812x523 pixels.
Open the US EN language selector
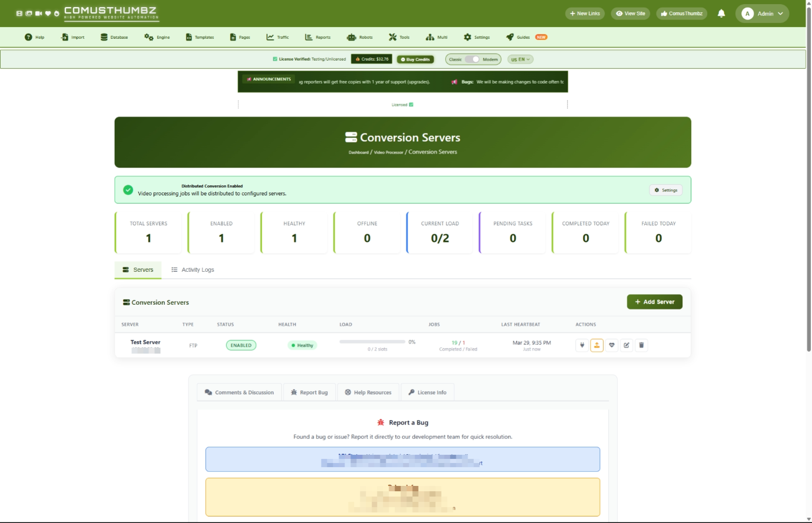(x=521, y=59)
